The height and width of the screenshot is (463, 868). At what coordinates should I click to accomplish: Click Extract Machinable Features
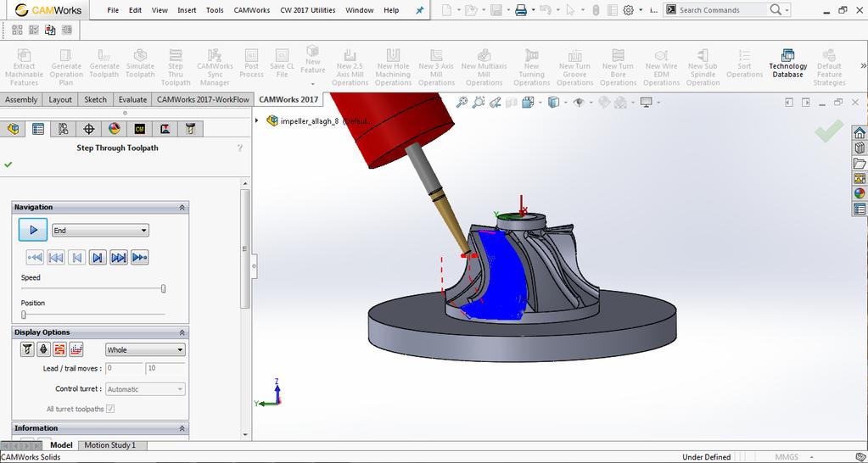pos(25,67)
